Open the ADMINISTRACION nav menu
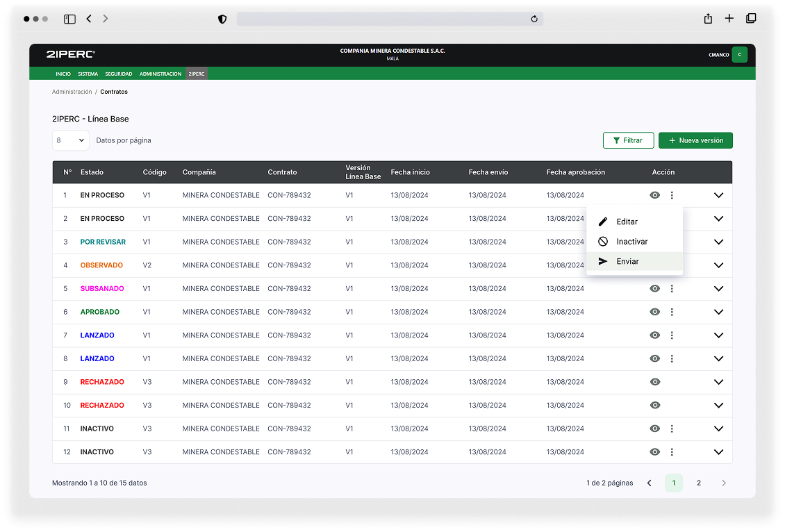Image resolution: width=785 pixels, height=532 pixels. coord(160,74)
